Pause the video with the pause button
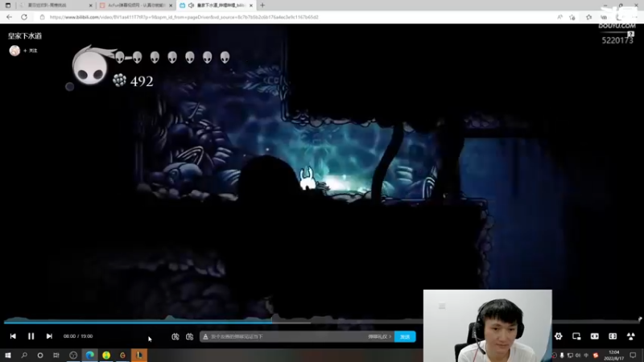Image resolution: width=644 pixels, height=362 pixels. (x=31, y=336)
